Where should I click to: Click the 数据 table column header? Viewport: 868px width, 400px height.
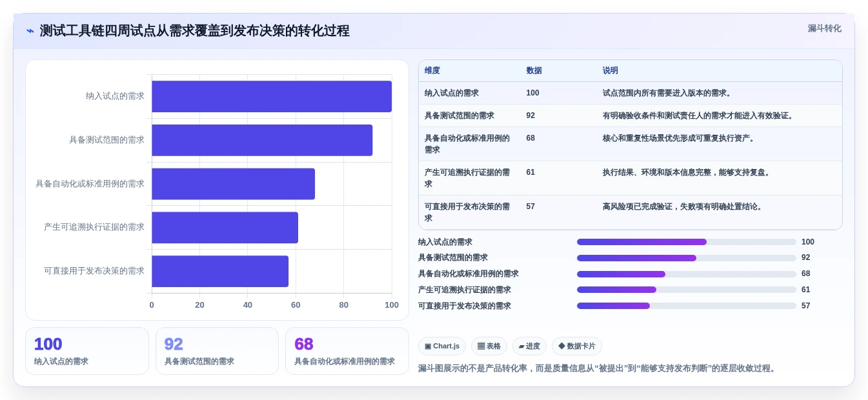[534, 71]
